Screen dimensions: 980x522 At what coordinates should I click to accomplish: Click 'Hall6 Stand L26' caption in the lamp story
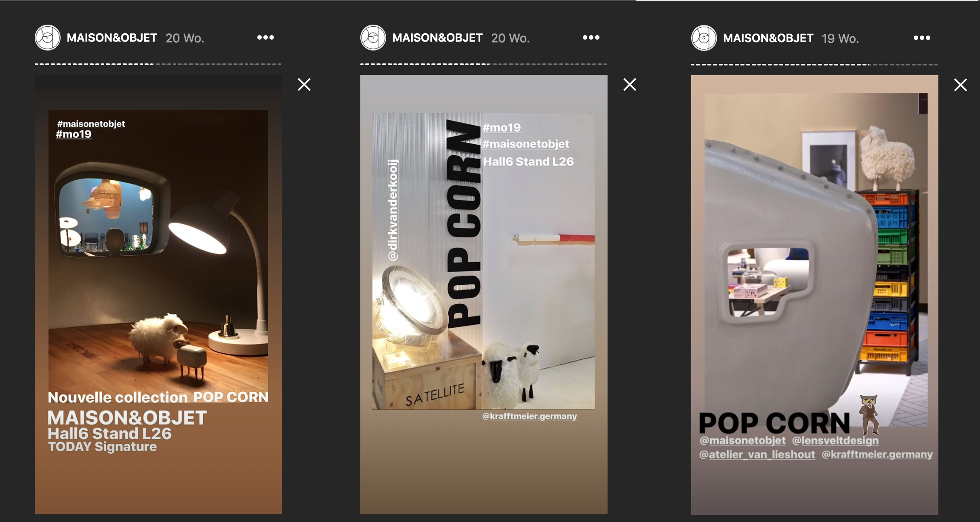(x=109, y=434)
